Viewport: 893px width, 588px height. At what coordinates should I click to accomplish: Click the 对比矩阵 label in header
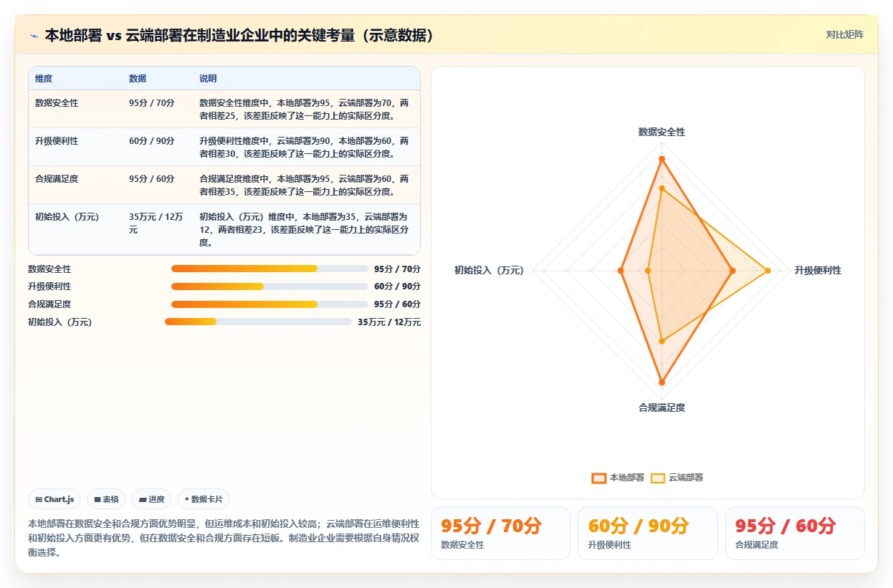point(845,34)
